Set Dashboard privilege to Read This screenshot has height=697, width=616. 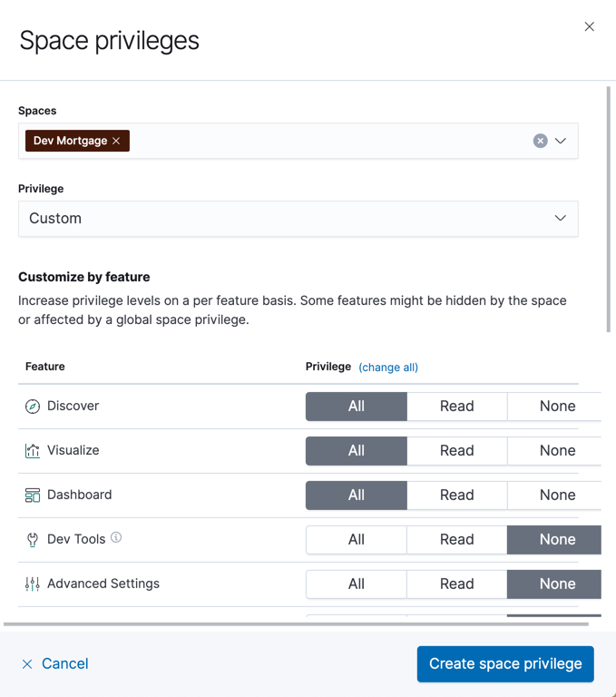[x=456, y=496]
